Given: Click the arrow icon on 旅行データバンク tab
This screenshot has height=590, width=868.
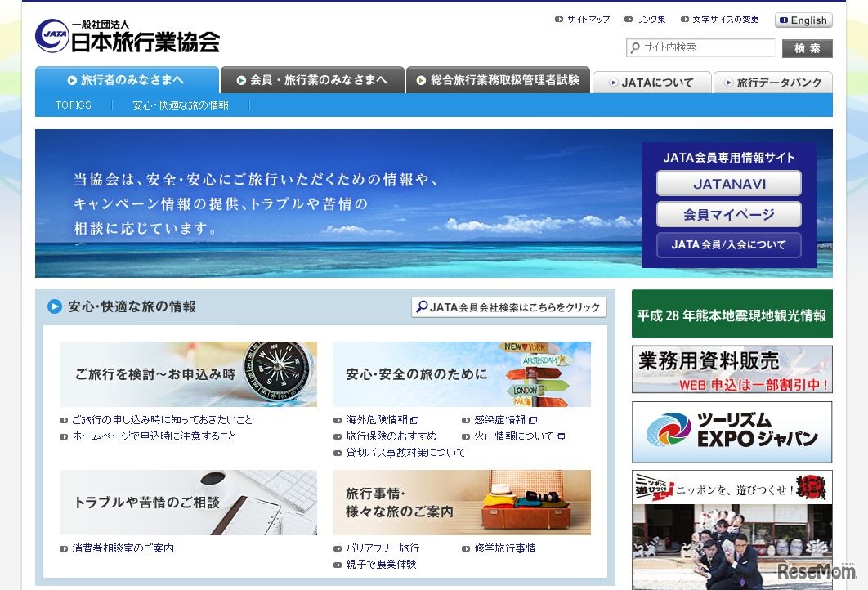Looking at the screenshot, I should 729,83.
